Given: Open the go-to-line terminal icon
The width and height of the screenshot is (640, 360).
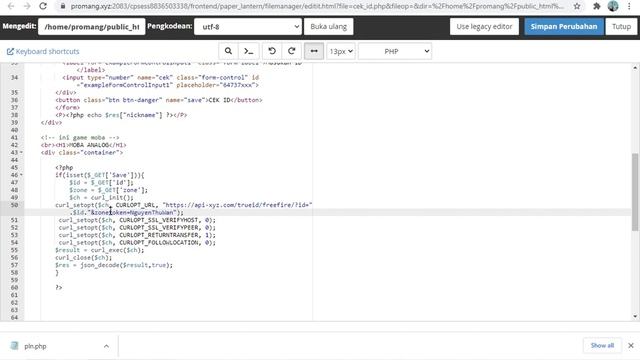Looking at the screenshot, I should (x=248, y=51).
